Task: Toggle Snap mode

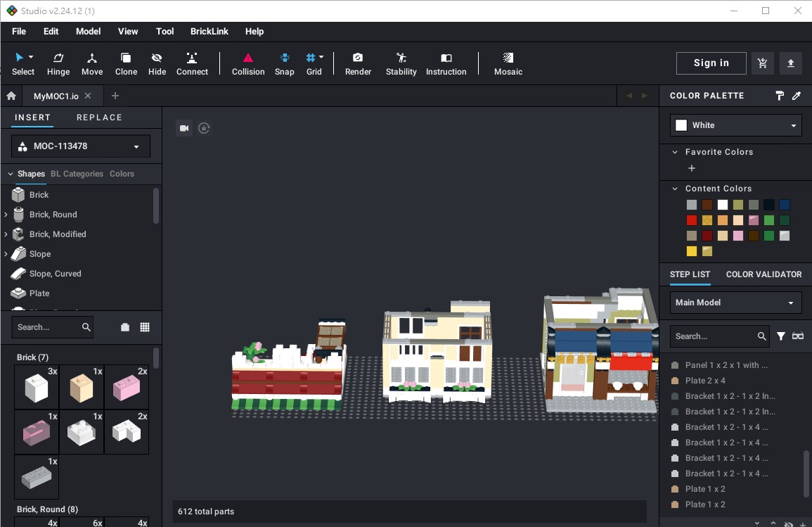Action: point(284,64)
